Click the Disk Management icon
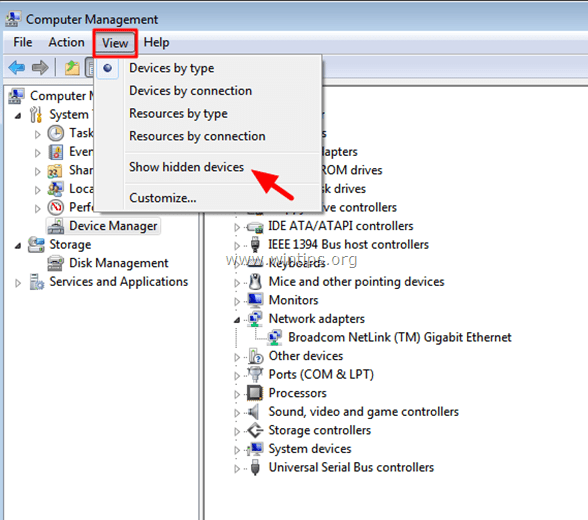The image size is (588, 520). click(x=56, y=263)
